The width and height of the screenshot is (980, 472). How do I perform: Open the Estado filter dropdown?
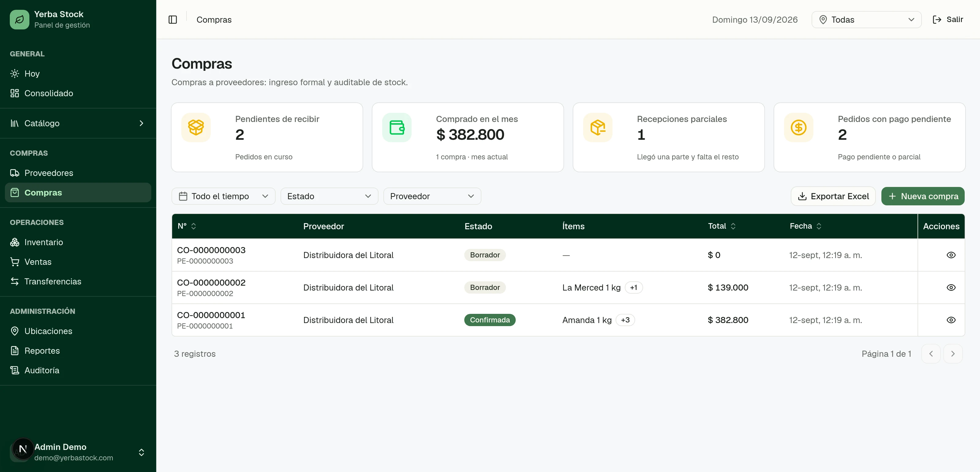coord(329,196)
